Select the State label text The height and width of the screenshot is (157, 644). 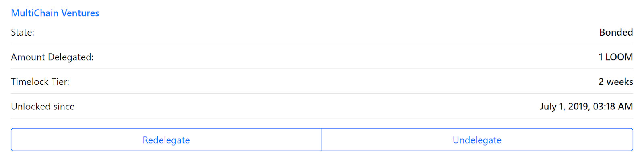(x=23, y=32)
